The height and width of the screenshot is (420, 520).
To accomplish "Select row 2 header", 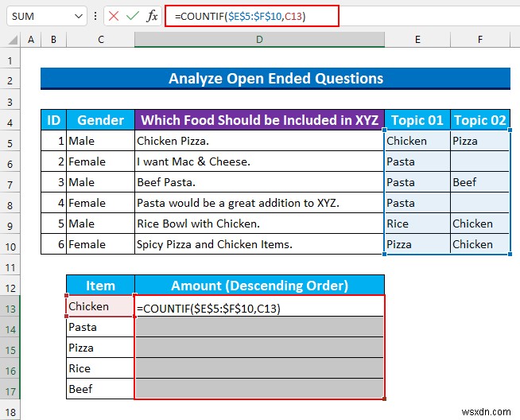I will click(x=10, y=80).
